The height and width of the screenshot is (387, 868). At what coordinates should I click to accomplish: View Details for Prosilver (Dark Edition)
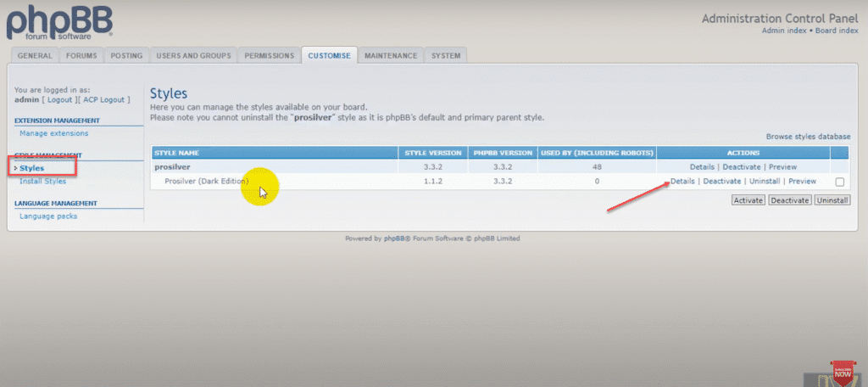[682, 182]
